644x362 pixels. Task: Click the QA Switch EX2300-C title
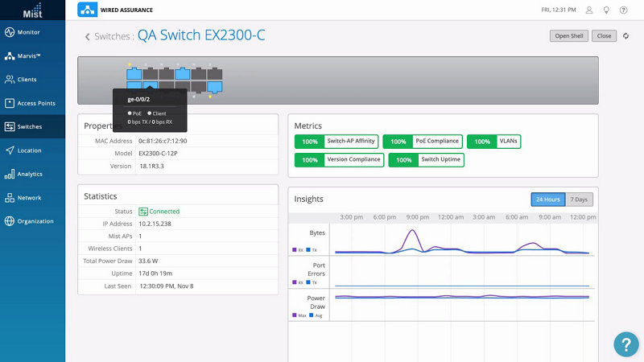[x=201, y=35]
